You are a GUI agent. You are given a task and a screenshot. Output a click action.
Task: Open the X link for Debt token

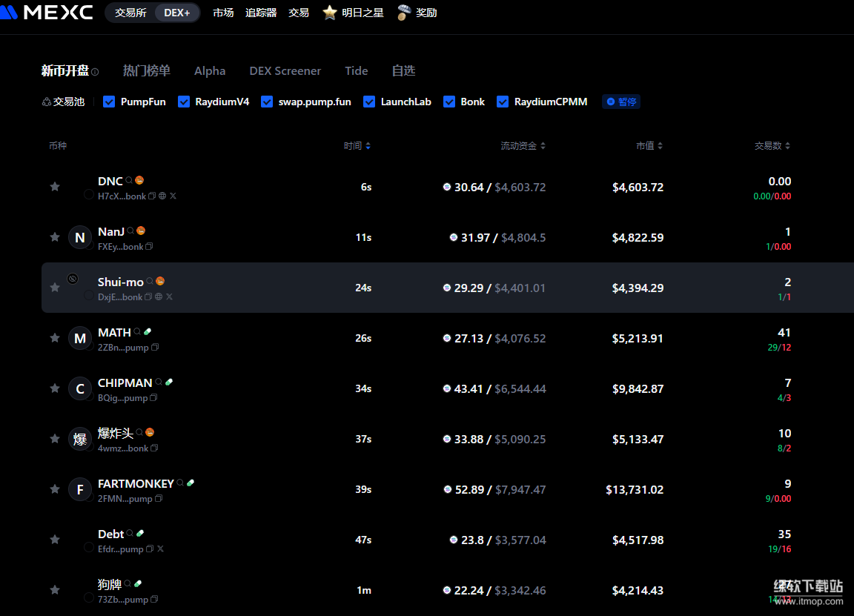pos(160,549)
